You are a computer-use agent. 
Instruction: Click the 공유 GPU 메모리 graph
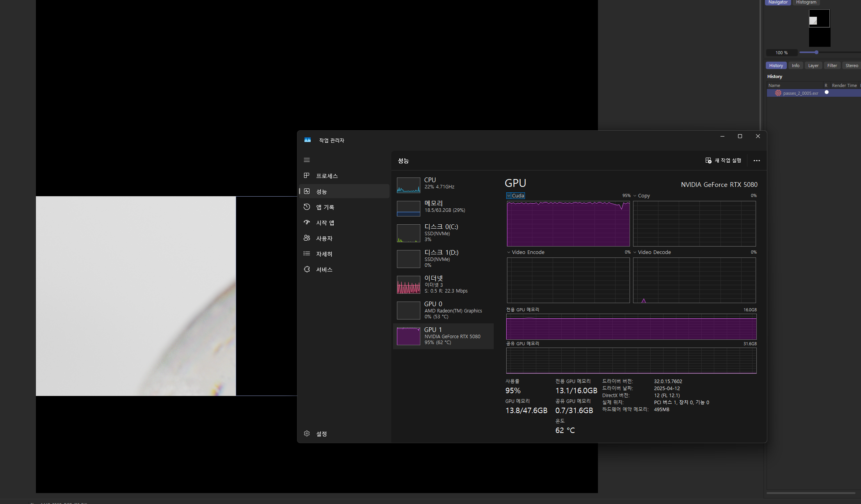(x=631, y=360)
